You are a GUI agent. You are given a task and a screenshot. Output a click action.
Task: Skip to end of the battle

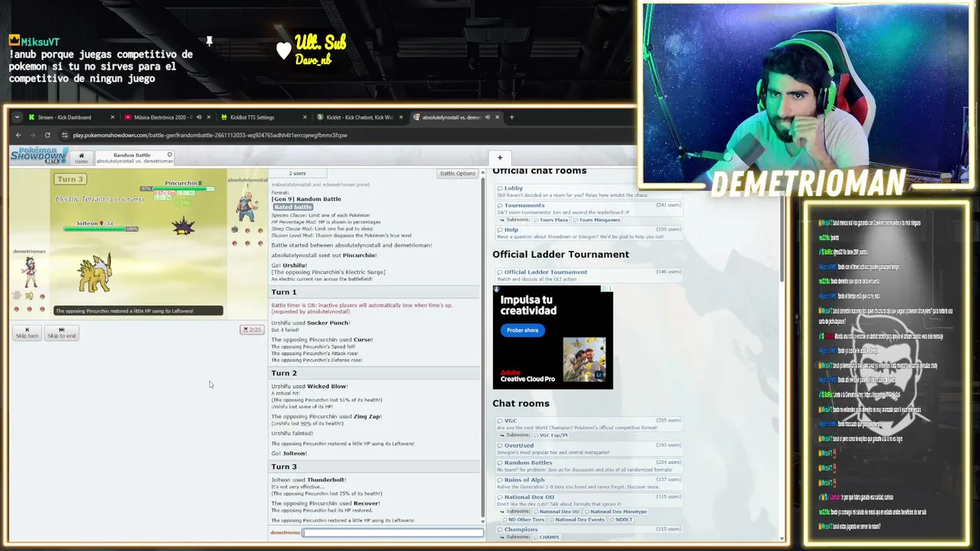click(61, 333)
